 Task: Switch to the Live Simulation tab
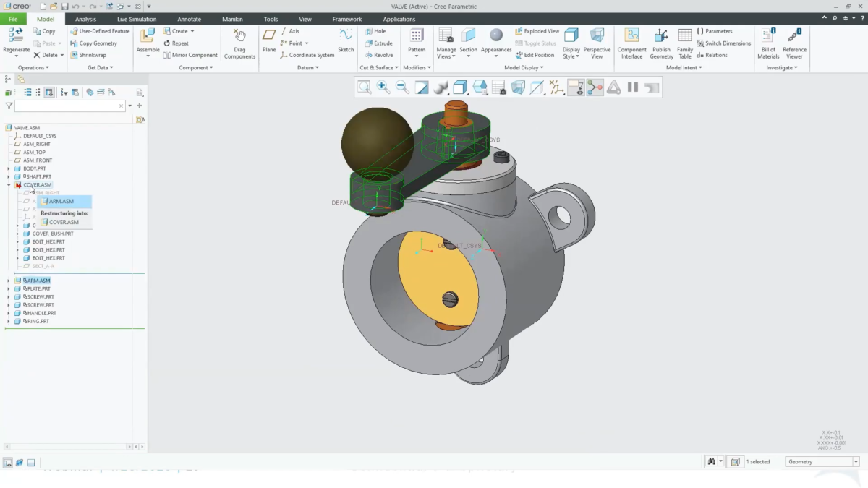[x=137, y=19]
